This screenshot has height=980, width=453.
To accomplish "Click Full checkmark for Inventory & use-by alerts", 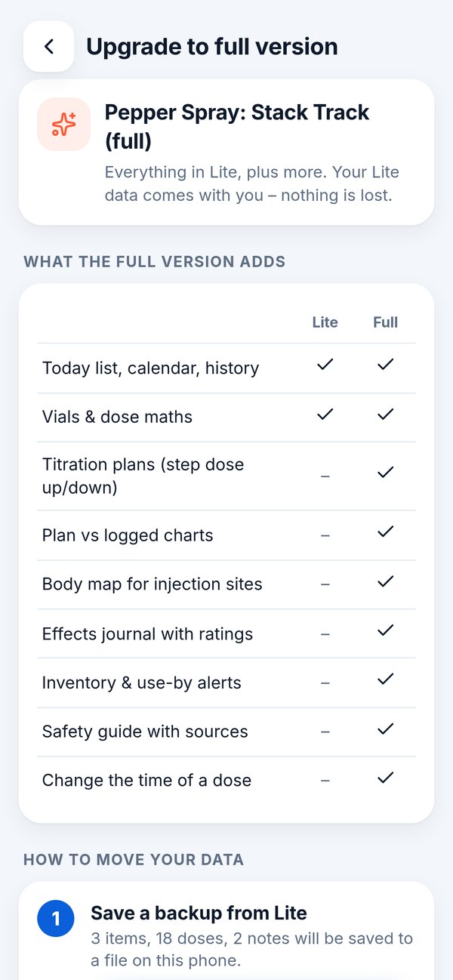I will tap(385, 680).
